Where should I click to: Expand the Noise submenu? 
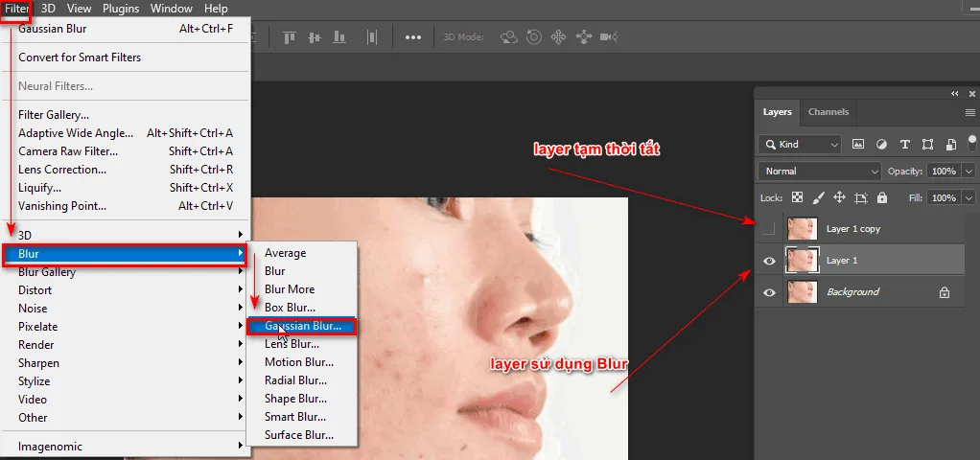126,309
